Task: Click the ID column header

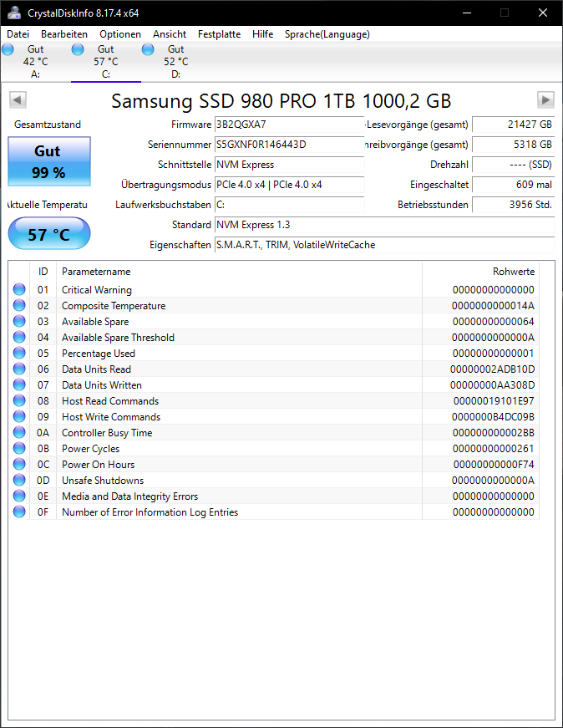Action: pos(43,272)
